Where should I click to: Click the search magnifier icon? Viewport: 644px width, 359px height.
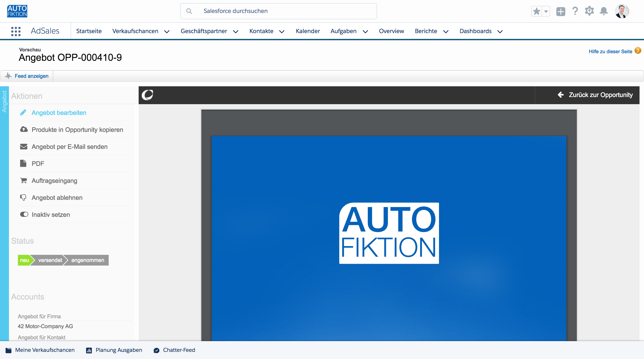click(189, 11)
